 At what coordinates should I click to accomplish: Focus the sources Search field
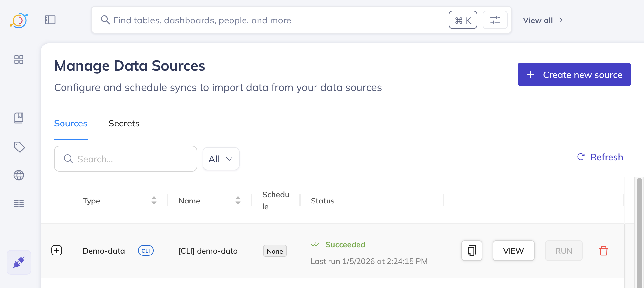click(130, 159)
